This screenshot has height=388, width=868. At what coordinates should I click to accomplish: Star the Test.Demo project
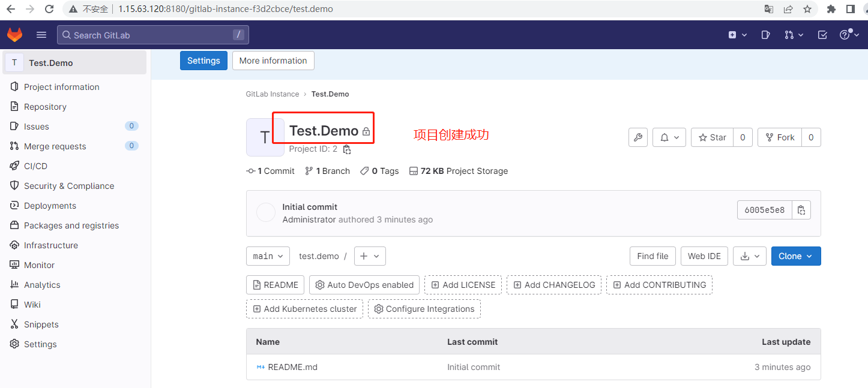click(713, 137)
